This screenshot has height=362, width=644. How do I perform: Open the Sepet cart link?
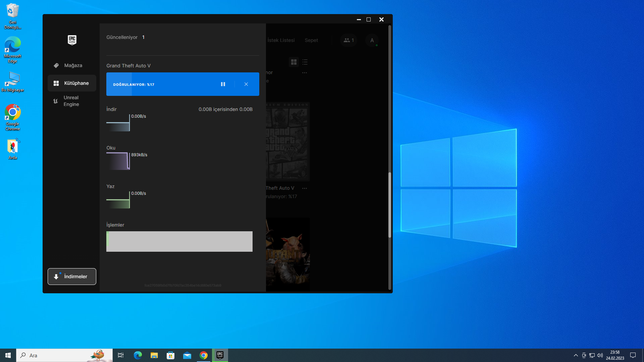click(x=311, y=40)
